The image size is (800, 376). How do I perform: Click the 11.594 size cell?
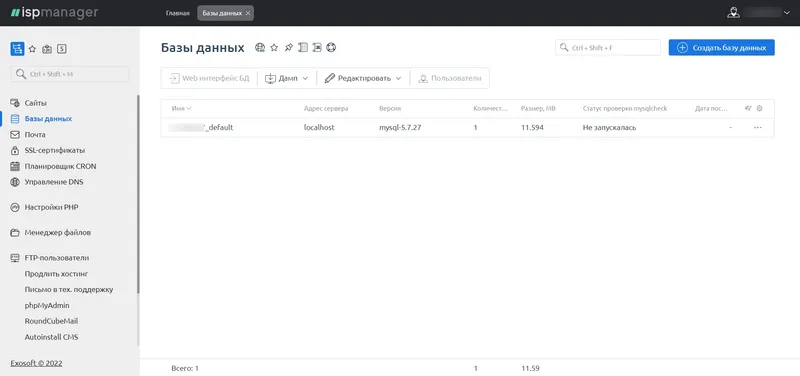pos(532,128)
